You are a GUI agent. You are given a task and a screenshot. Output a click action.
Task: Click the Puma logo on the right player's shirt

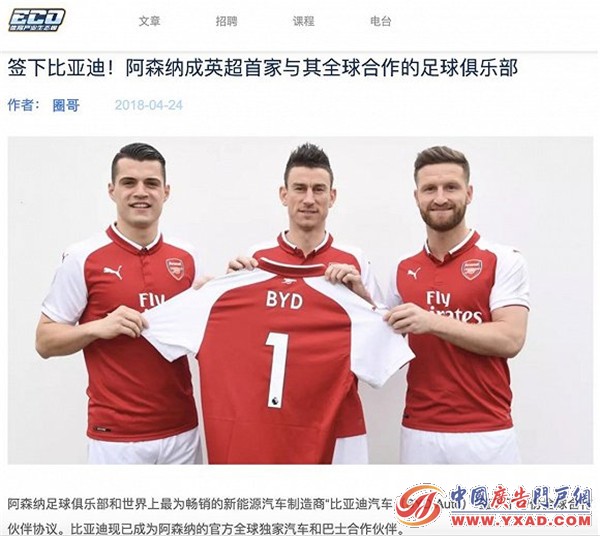(413, 274)
